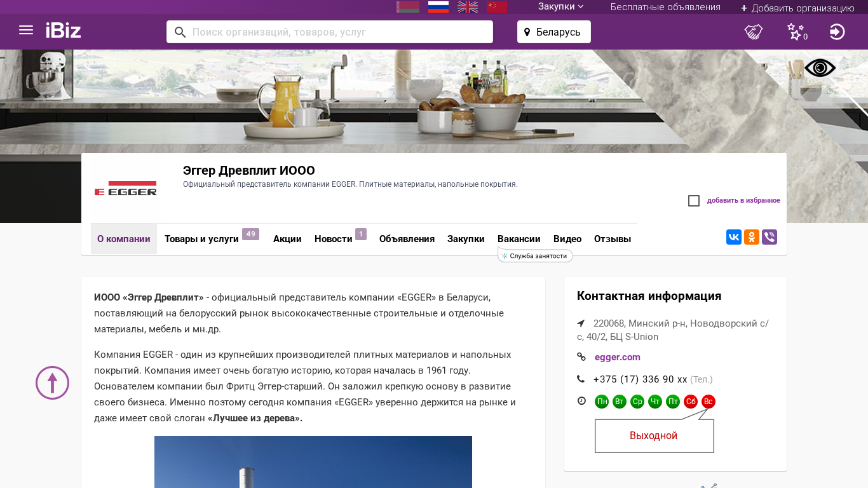Open the handshake partners icon
The height and width of the screenshot is (488, 868).
click(x=754, y=32)
